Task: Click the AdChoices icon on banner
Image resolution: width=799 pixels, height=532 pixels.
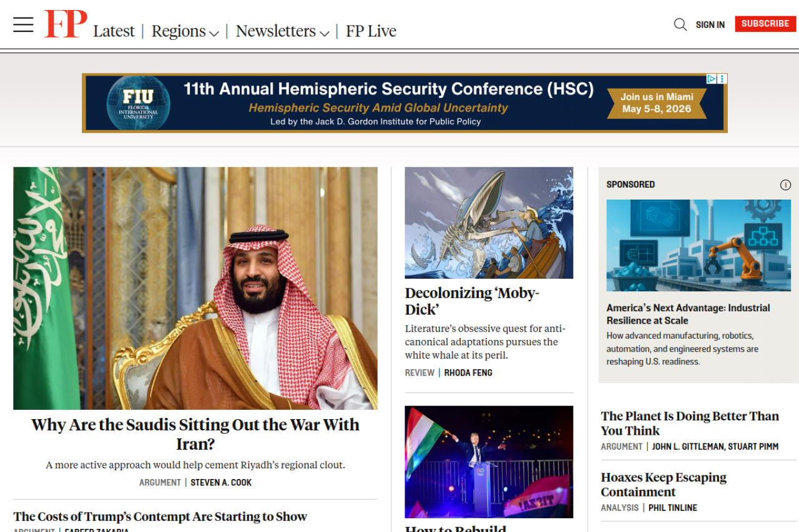Action: tap(711, 79)
